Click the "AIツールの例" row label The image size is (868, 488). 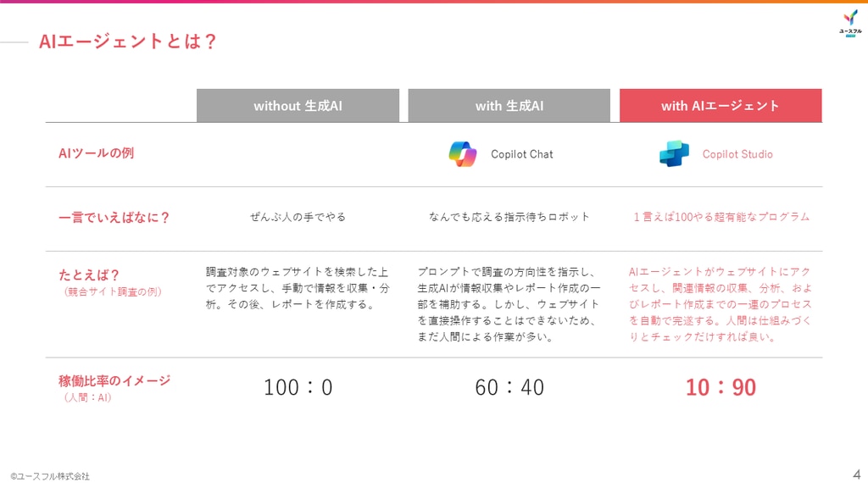click(x=96, y=153)
